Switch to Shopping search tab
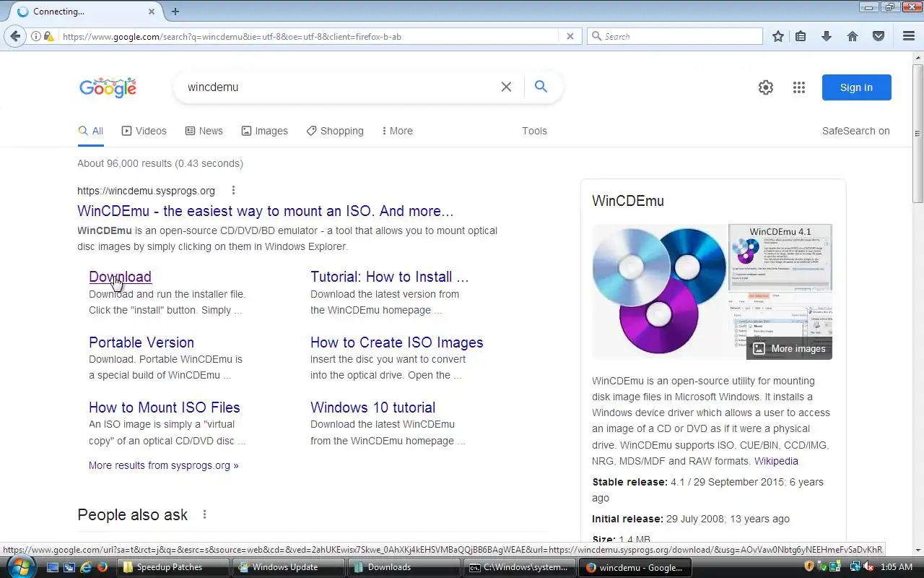The height and width of the screenshot is (578, 924). point(335,131)
